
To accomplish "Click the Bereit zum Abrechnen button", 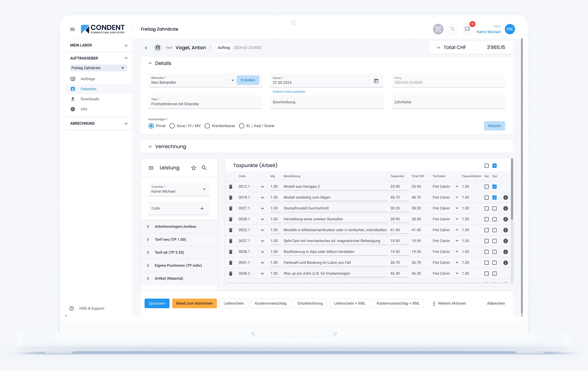I will [x=194, y=303].
